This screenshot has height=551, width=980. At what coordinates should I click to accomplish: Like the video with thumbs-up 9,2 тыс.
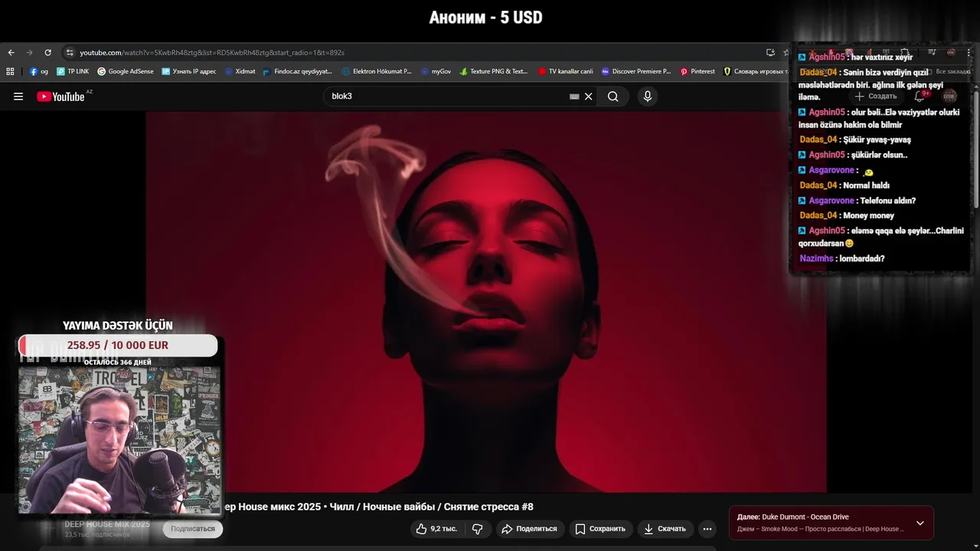click(436, 529)
